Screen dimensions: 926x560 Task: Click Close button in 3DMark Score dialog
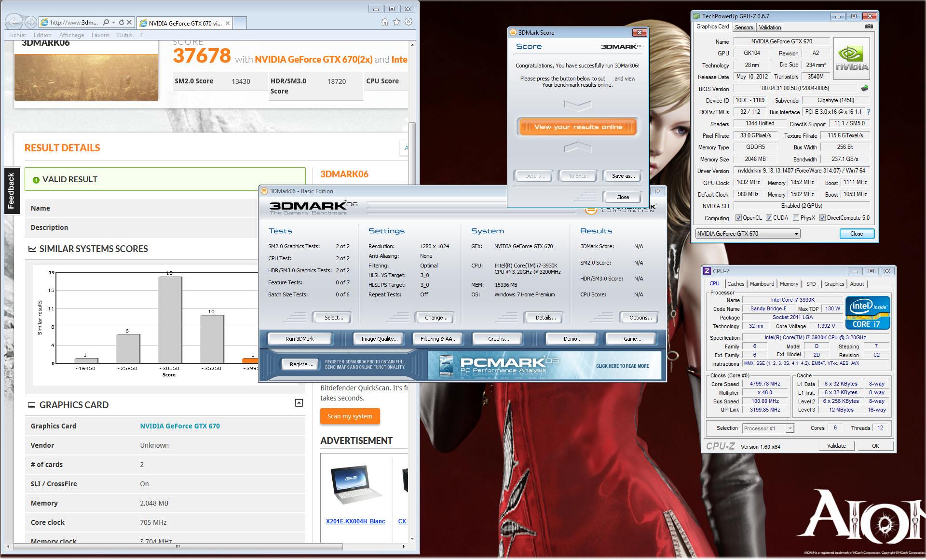coord(623,197)
